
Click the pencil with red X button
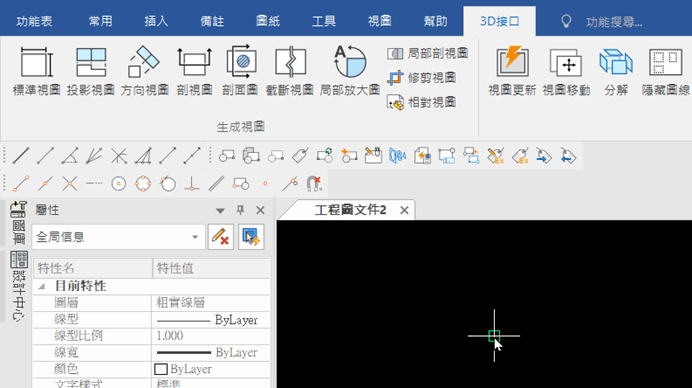pos(220,237)
